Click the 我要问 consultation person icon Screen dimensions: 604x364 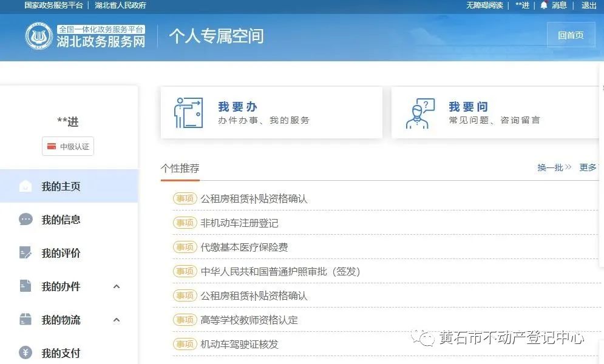click(420, 113)
